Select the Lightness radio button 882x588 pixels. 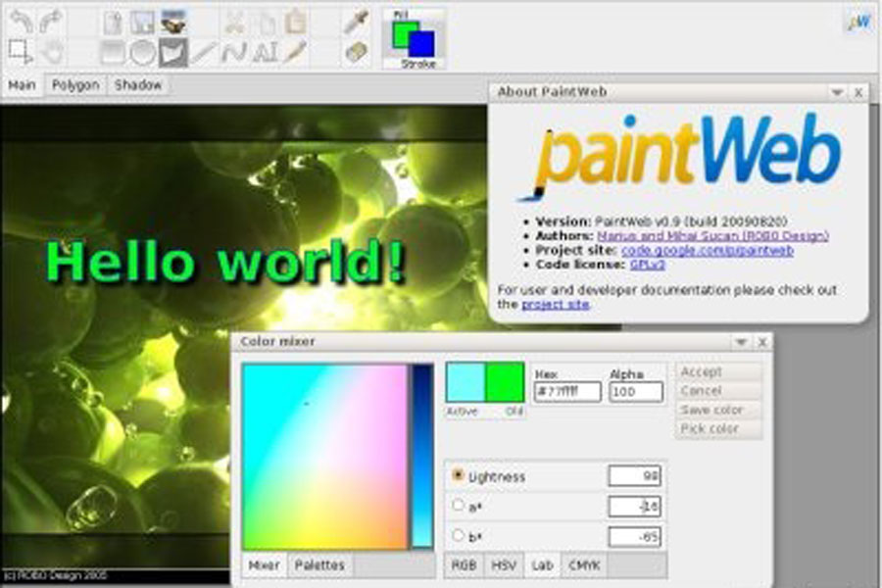click(458, 475)
